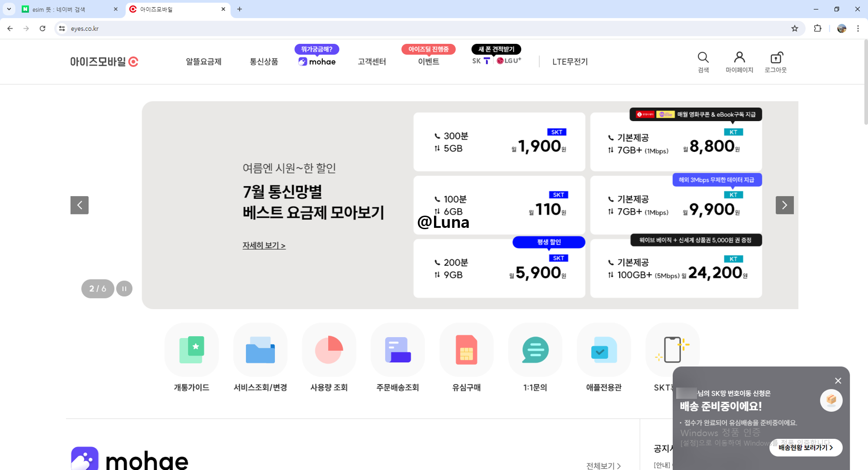The width and height of the screenshot is (868, 470).
Task: Select the SKT 100분 6GB 110원 plan card
Action: [x=499, y=205]
